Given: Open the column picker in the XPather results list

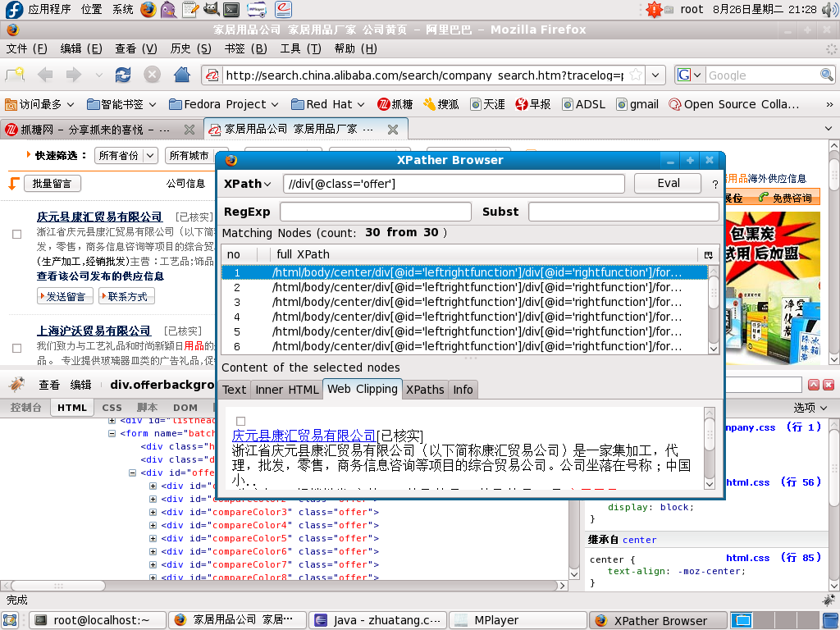Looking at the screenshot, I should (708, 254).
